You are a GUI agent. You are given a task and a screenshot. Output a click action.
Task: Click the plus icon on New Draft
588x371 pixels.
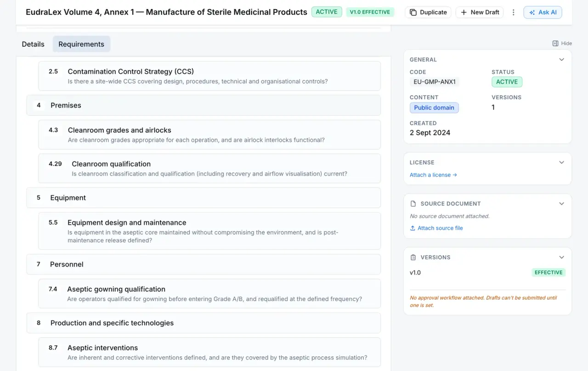464,12
